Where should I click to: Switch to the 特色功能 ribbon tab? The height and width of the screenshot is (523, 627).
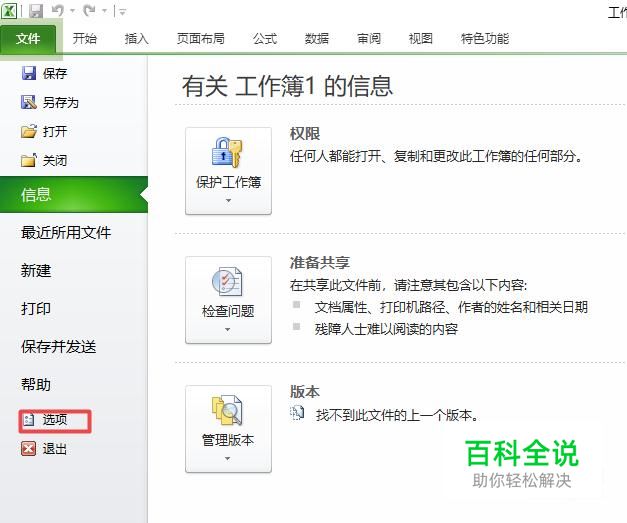tap(485, 39)
